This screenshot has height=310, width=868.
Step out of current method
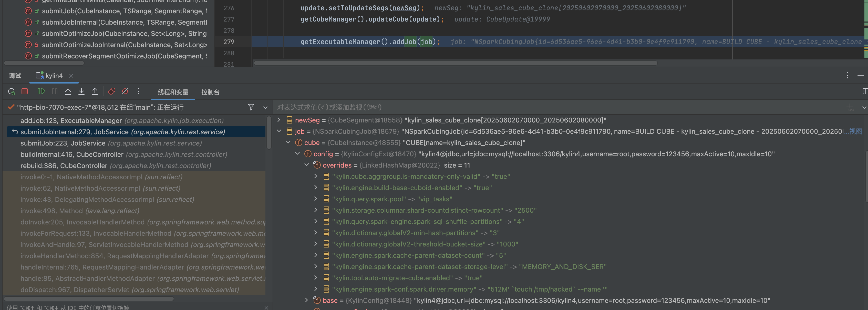pyautogui.click(x=95, y=91)
